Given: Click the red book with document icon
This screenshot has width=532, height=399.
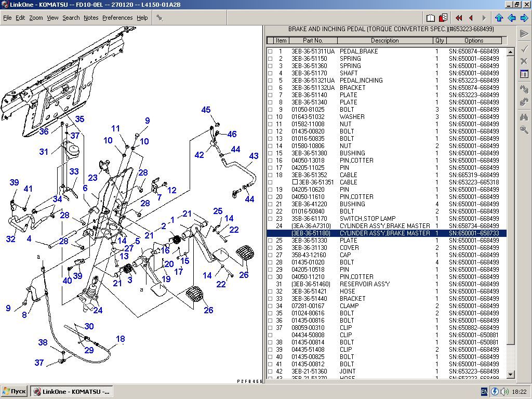Looking at the screenshot, I should [443, 18].
